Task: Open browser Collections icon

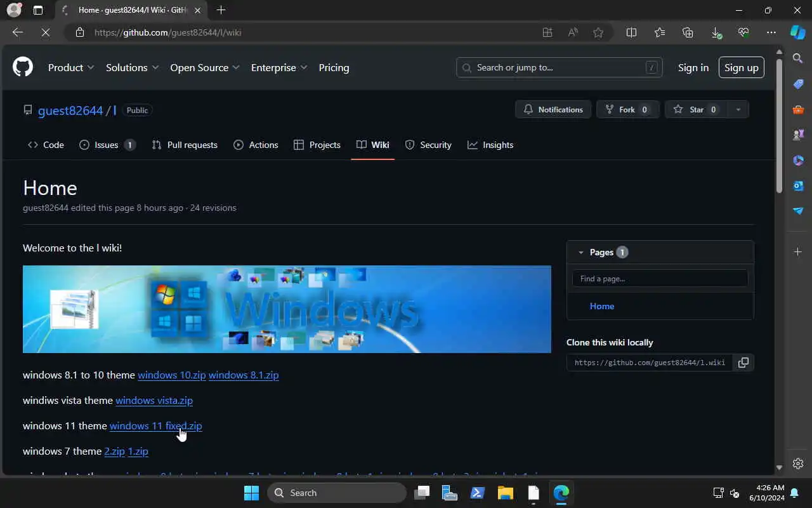Action: 688,32
